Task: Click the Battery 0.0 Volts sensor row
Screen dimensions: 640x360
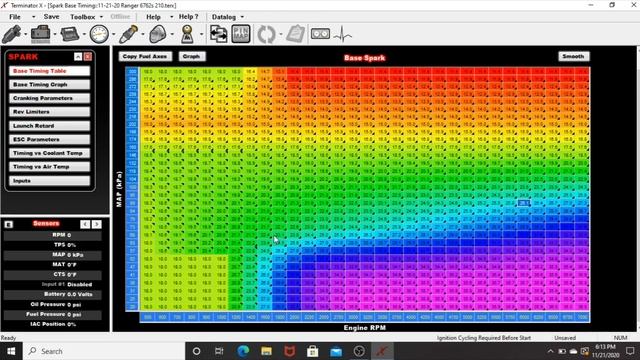Action: click(53, 294)
